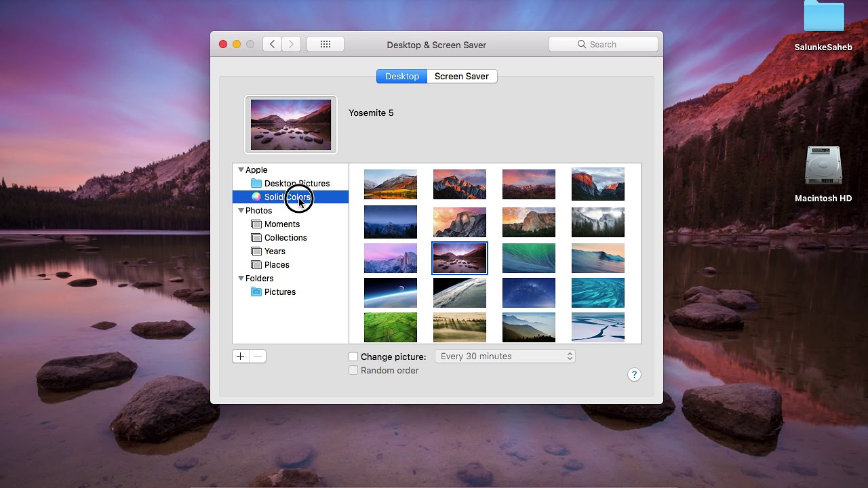
Task: Select the Desktop Pictures folder
Action: click(x=296, y=184)
